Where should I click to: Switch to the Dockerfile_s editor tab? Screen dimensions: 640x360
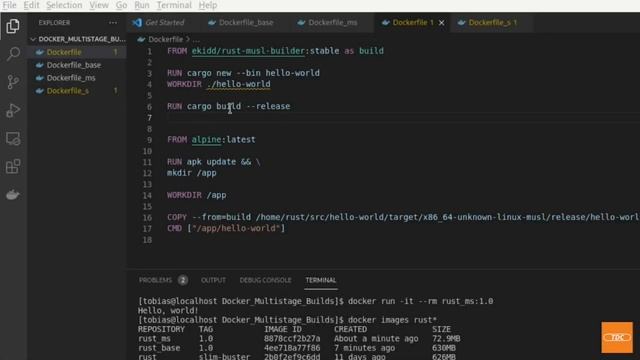[x=493, y=23]
